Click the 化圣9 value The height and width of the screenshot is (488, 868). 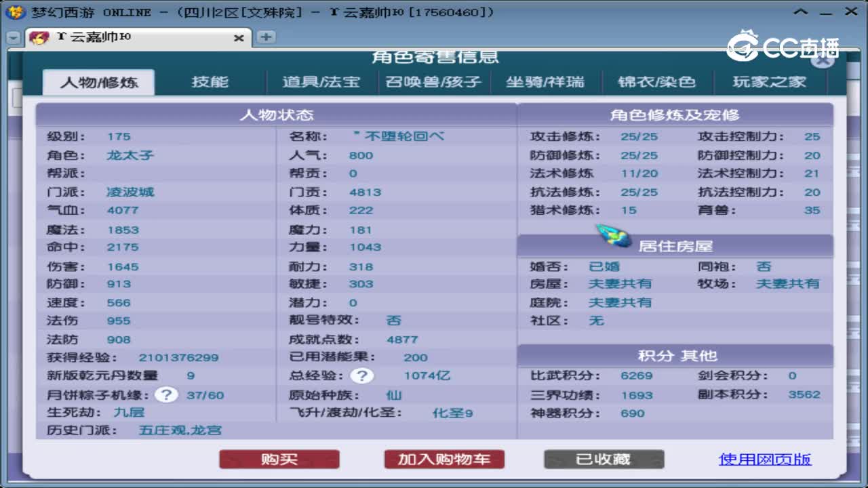pos(453,413)
